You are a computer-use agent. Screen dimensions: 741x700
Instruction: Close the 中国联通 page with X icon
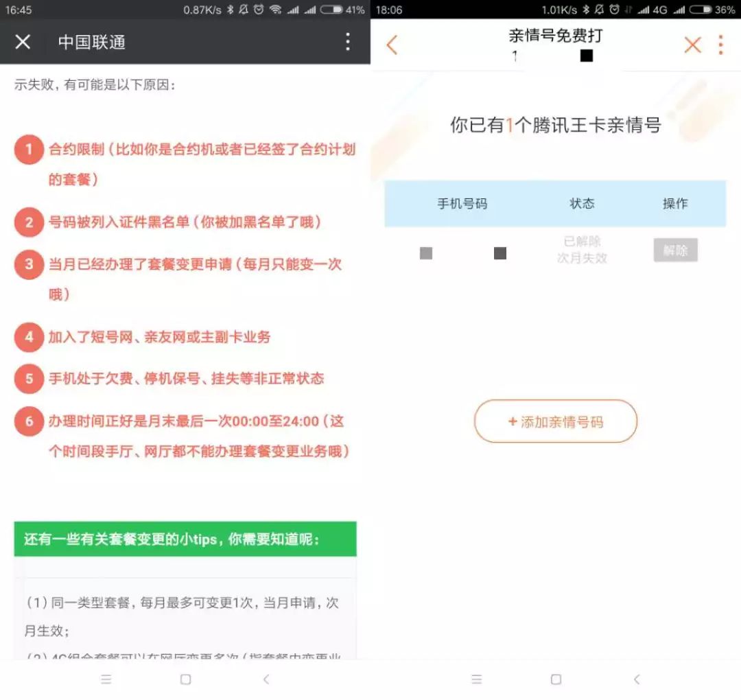[23, 42]
